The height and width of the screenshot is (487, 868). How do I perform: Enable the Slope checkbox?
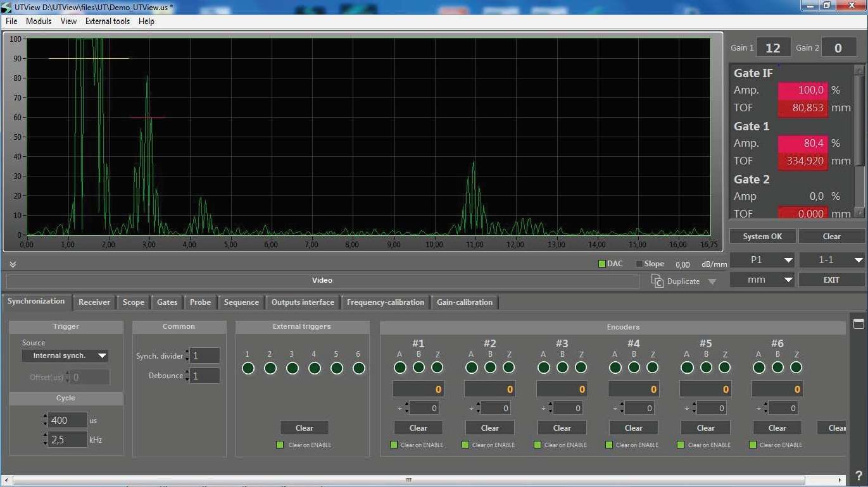coord(639,264)
